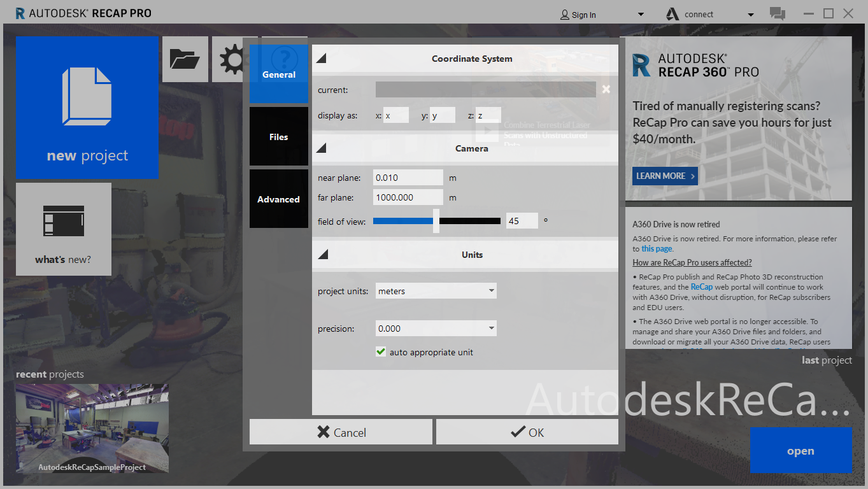Viewport: 868px width, 489px height.
Task: Click the near plane input field
Action: (x=408, y=178)
